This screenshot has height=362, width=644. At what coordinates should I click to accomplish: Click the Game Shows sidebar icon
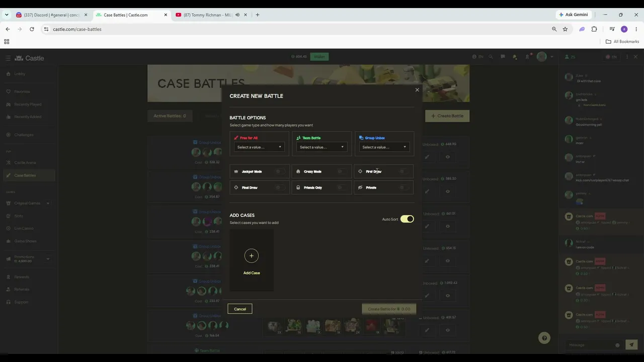[9, 241]
